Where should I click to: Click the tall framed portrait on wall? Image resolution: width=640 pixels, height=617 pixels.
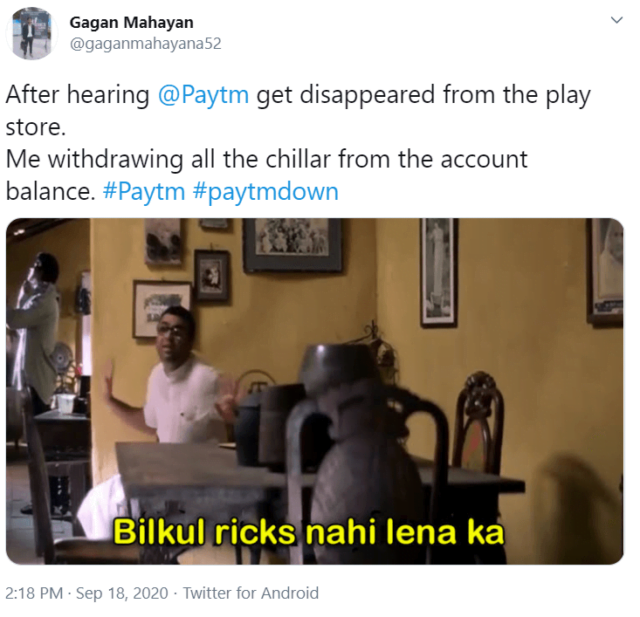439,273
